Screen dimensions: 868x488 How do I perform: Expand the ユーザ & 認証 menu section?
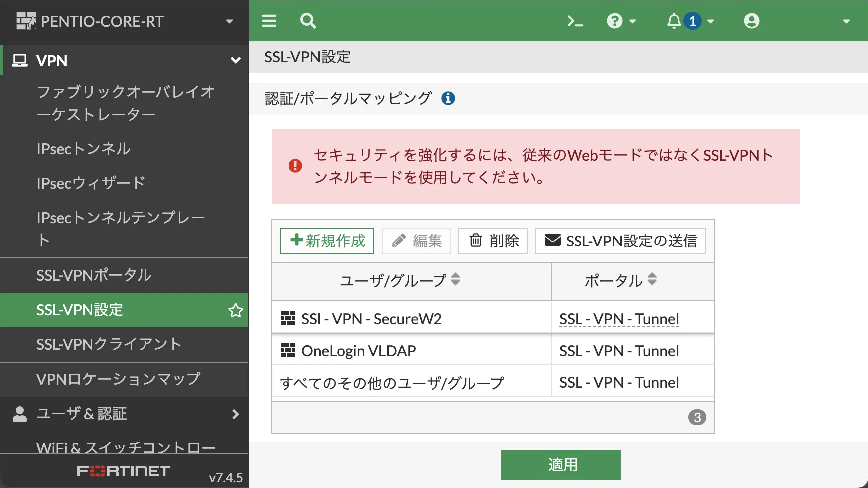click(235, 414)
